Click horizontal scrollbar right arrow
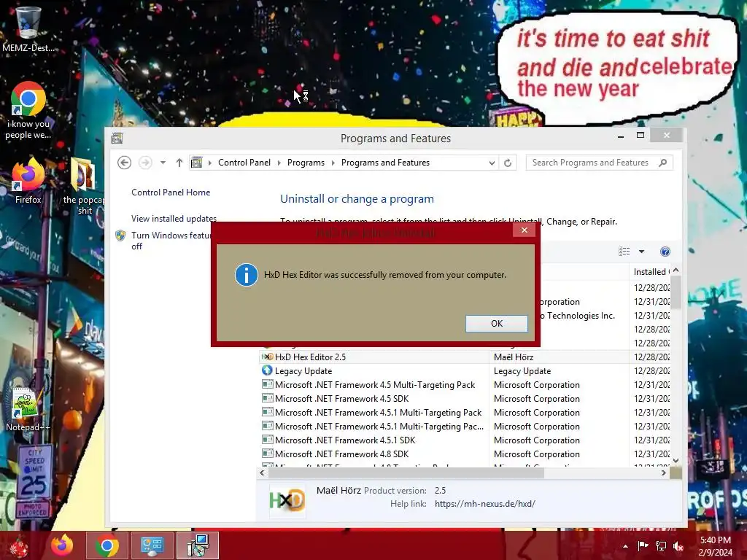Screen dimensions: 747x560 coord(664,472)
